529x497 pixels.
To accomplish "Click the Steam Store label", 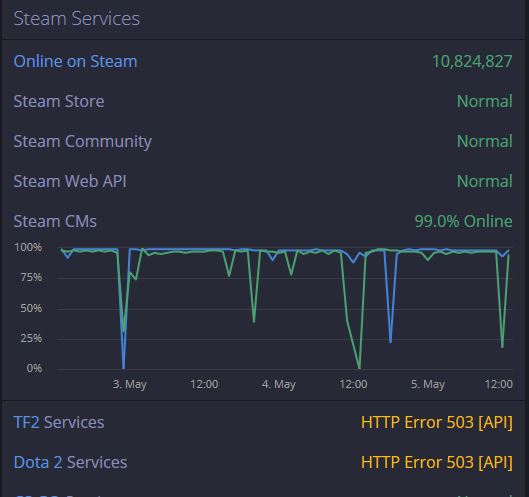I will (x=59, y=102).
